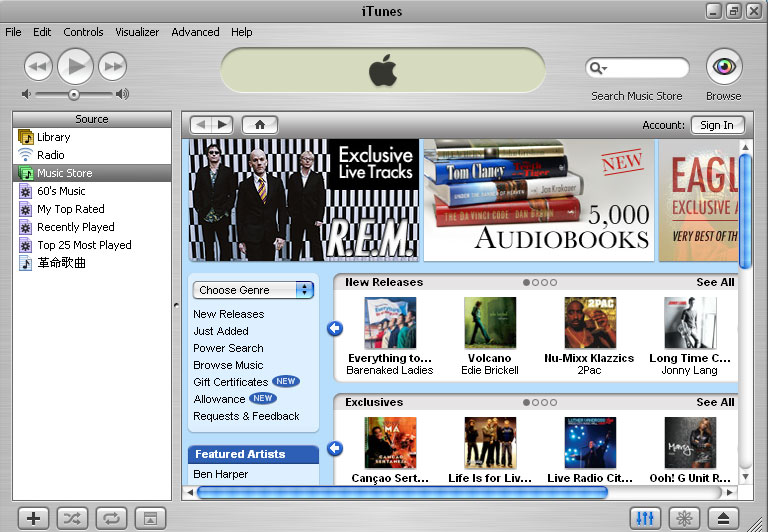Open the 5,000 Audiobooks banner
Image resolution: width=768 pixels, height=532 pixels.
pos(539,200)
